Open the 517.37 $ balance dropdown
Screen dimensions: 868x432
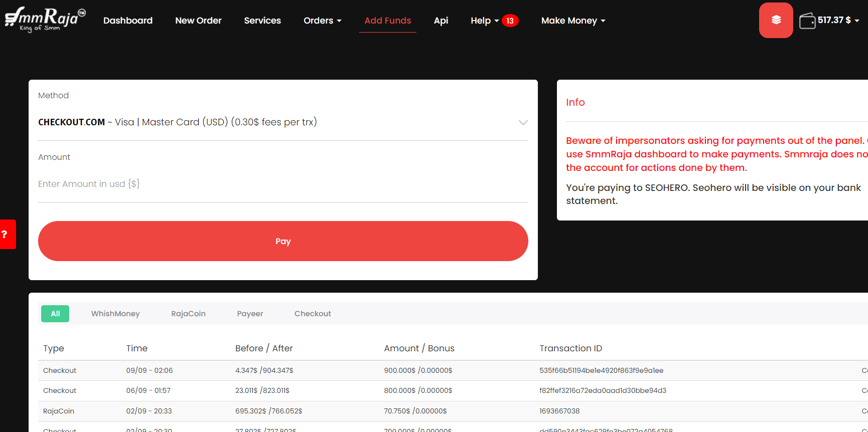point(838,21)
